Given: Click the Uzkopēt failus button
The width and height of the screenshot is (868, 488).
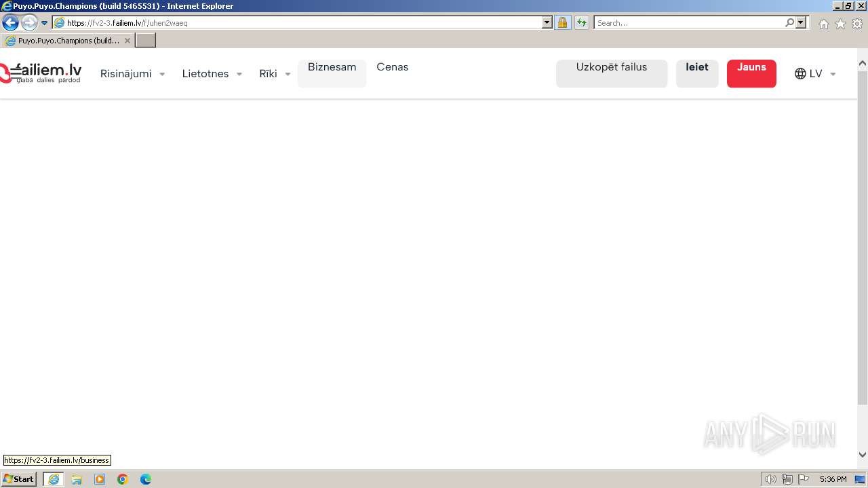Looking at the screenshot, I should pyautogui.click(x=612, y=73).
